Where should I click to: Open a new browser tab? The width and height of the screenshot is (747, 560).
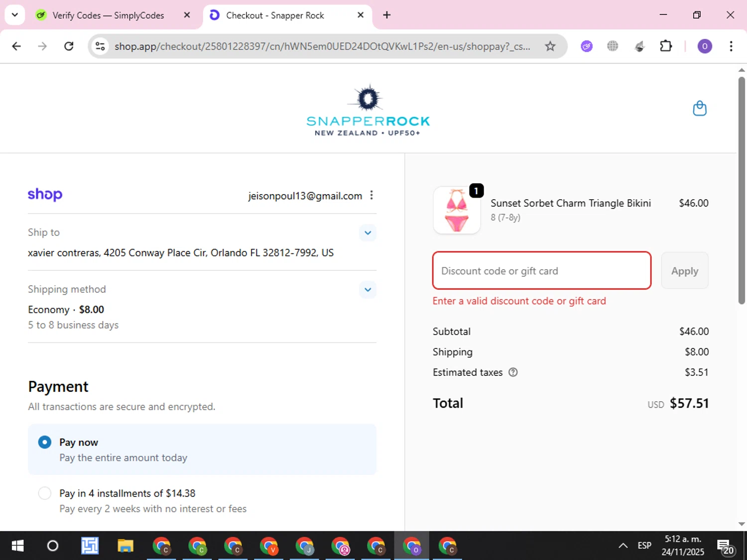pyautogui.click(x=387, y=15)
